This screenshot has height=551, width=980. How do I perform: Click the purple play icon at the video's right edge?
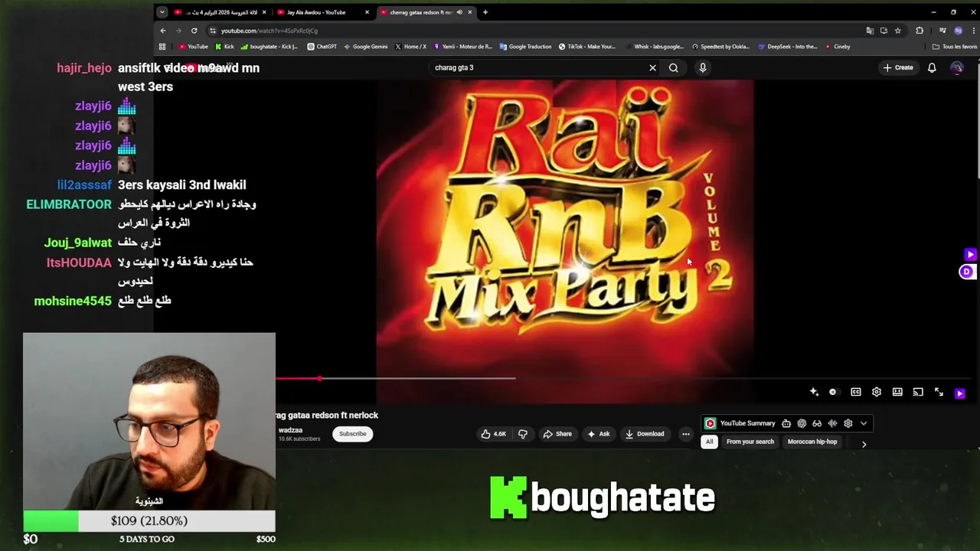point(970,254)
